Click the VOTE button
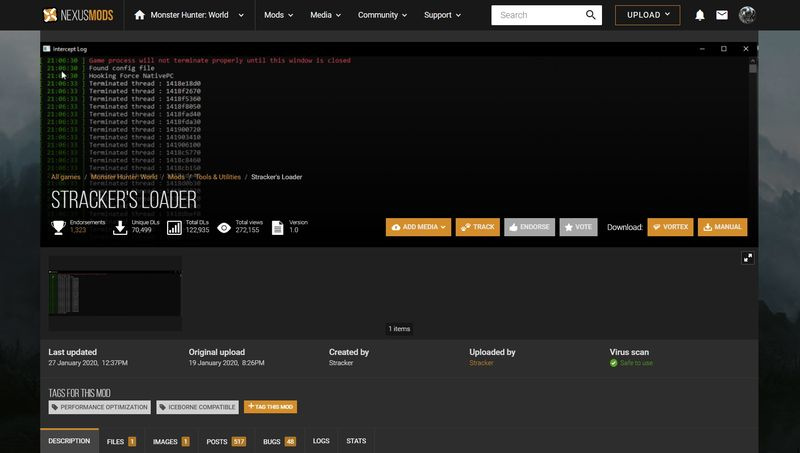 [578, 227]
